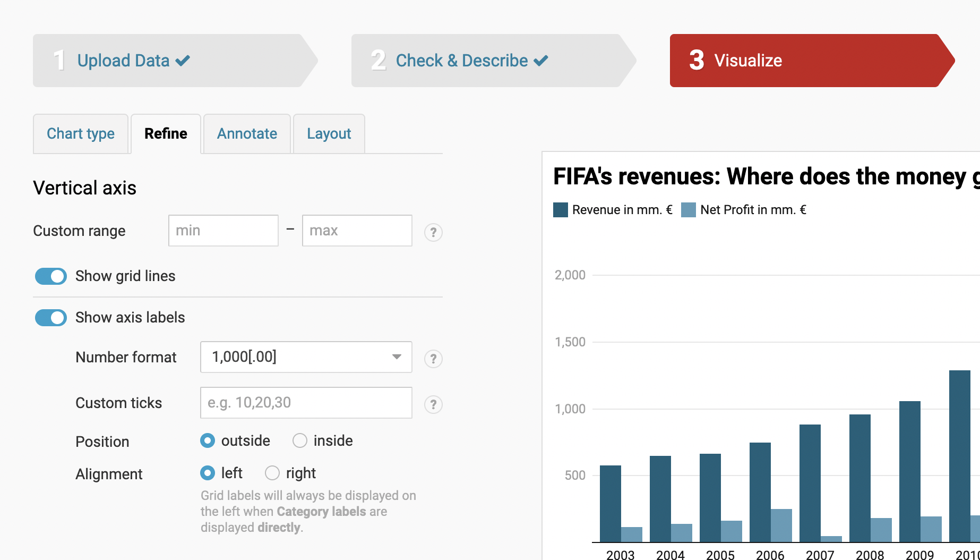This screenshot has height=560, width=980.
Task: Select the outside position radio button
Action: 208,440
